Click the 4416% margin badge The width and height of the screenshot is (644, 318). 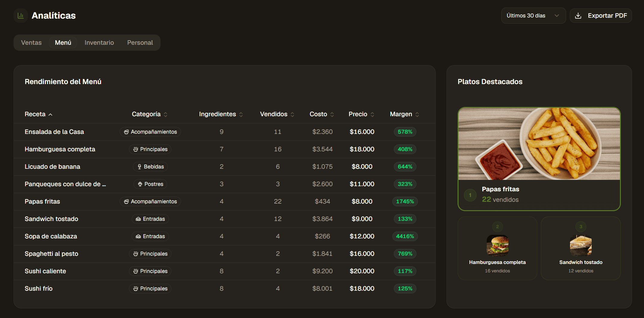(x=405, y=236)
